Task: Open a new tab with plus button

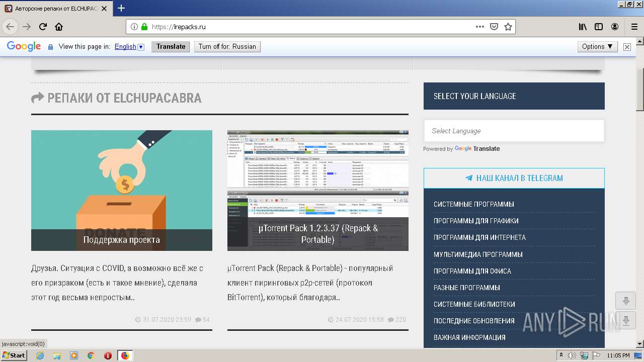Action: (121, 8)
